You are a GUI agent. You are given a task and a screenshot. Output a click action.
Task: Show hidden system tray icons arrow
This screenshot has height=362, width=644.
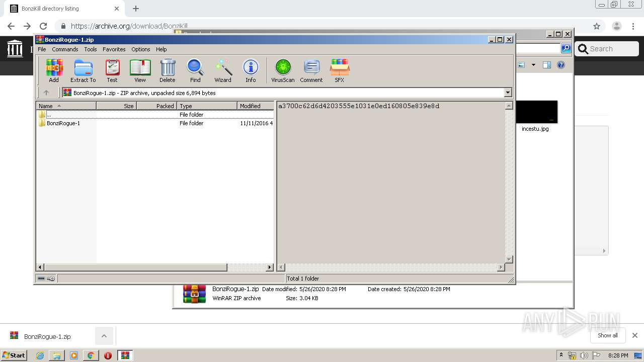(x=561, y=355)
